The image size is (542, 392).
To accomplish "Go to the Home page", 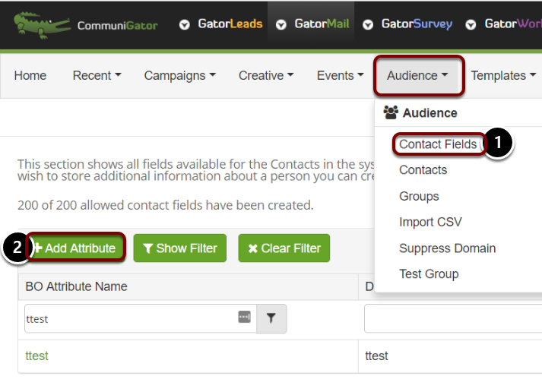I will (30, 75).
